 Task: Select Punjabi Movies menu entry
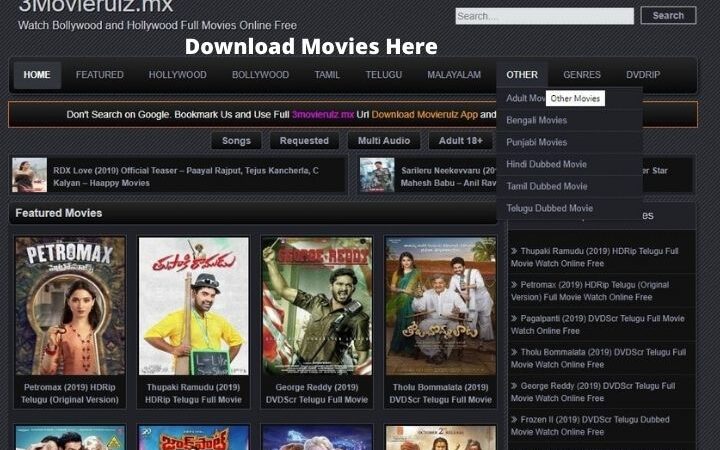[x=569, y=142]
